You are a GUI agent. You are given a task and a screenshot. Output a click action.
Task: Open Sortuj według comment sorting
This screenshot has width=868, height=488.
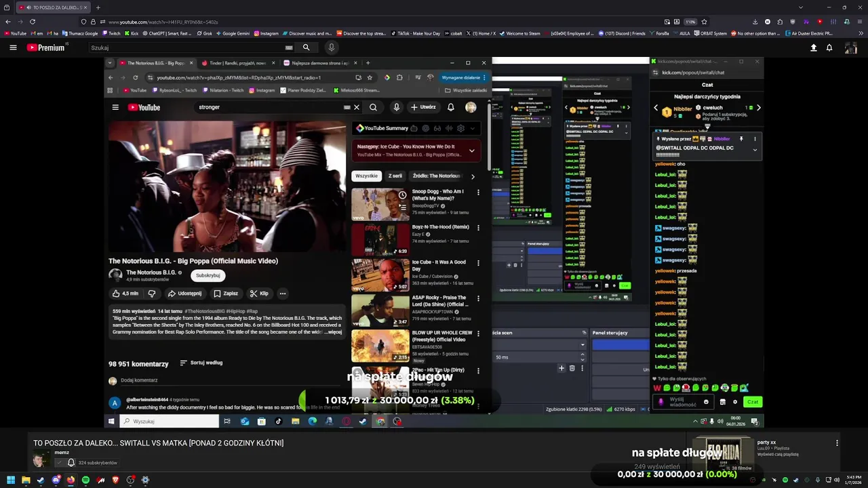coord(201,363)
